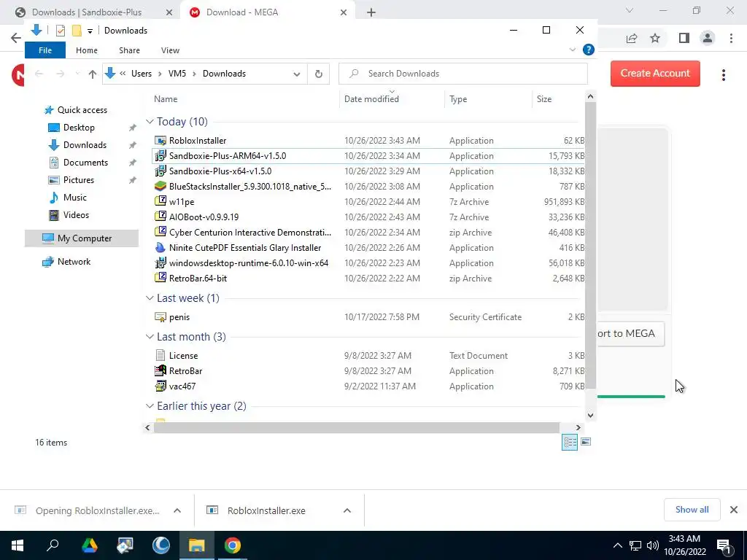
Task: Switch to Details view layout
Action: [570, 442]
